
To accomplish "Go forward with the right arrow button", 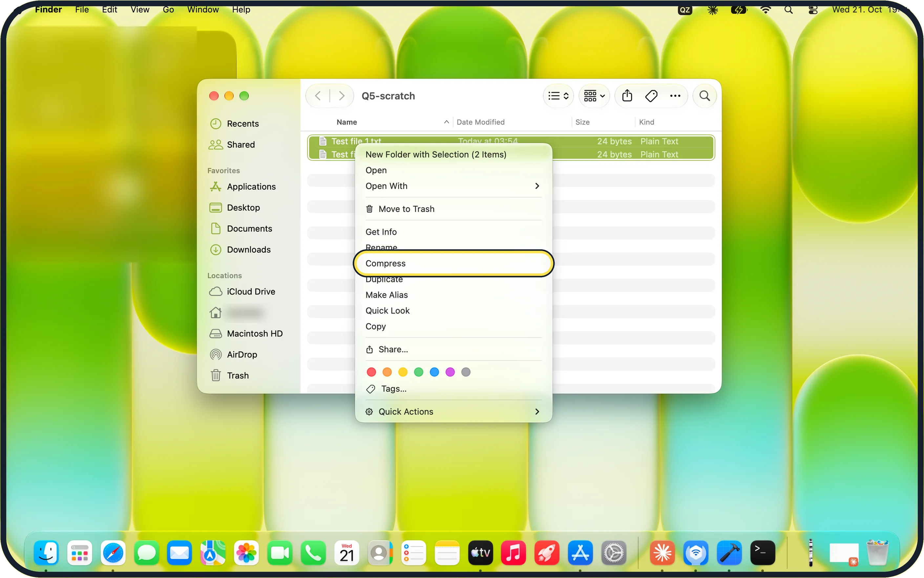I will click(341, 95).
